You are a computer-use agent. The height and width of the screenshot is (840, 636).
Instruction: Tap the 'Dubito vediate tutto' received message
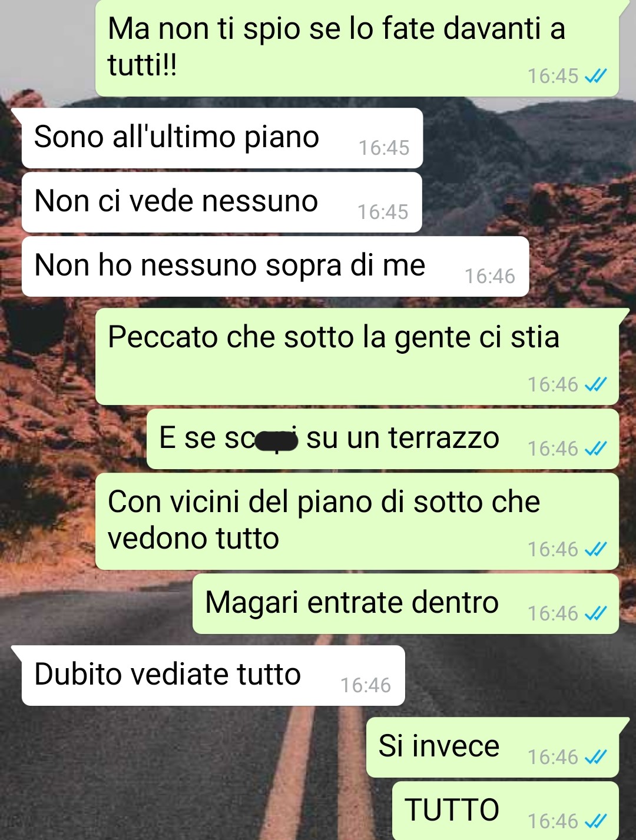click(213, 675)
